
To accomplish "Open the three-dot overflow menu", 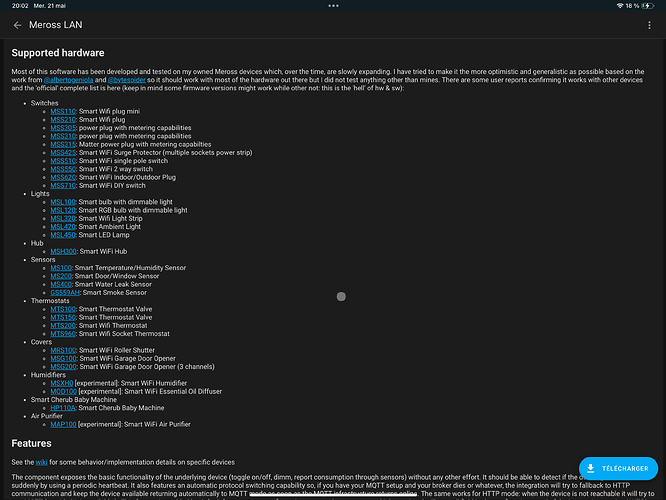I will [649, 25].
